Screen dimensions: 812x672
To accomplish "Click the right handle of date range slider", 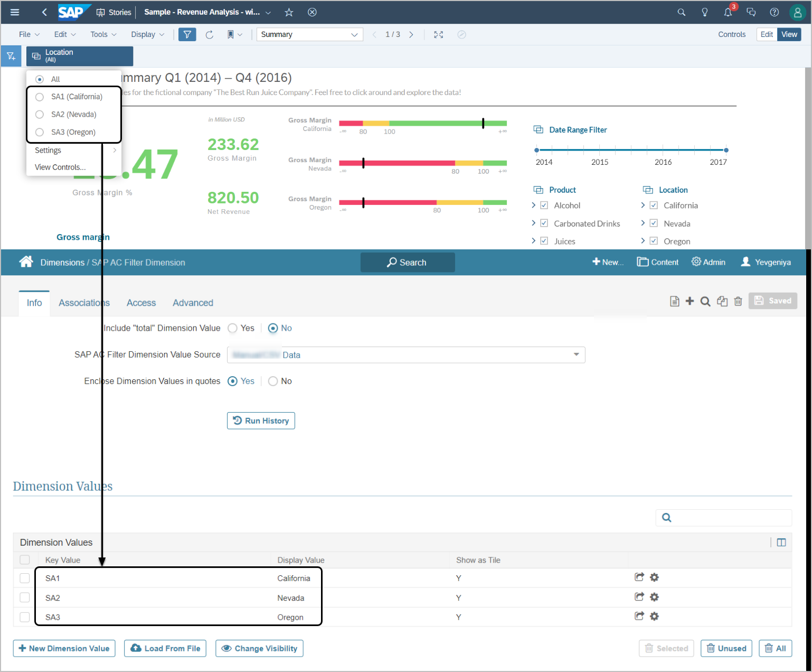I will point(726,150).
